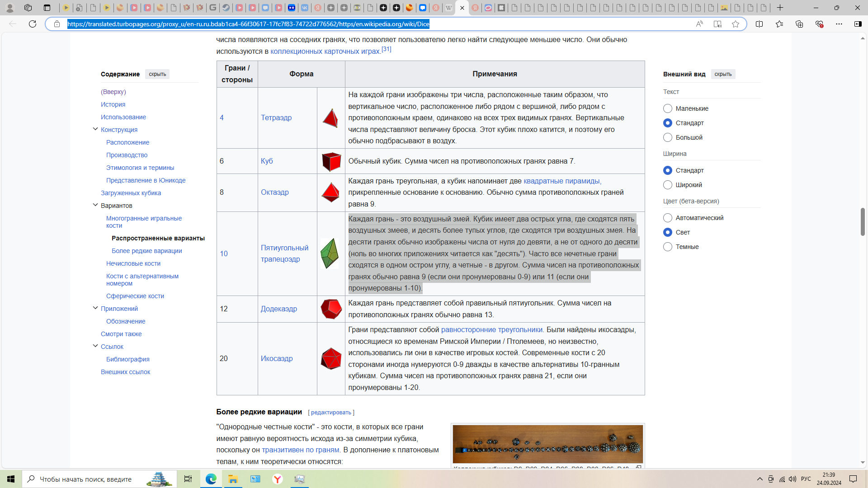Start Read aloud from the address bar
The image size is (868, 488).
699,24
